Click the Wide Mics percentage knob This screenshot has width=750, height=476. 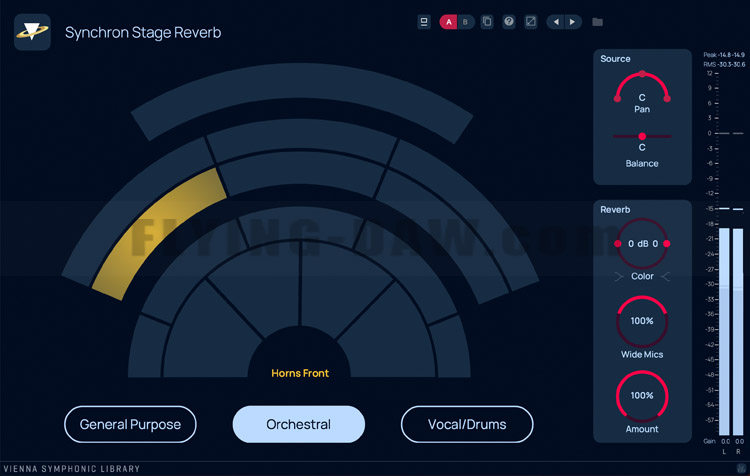tap(642, 321)
